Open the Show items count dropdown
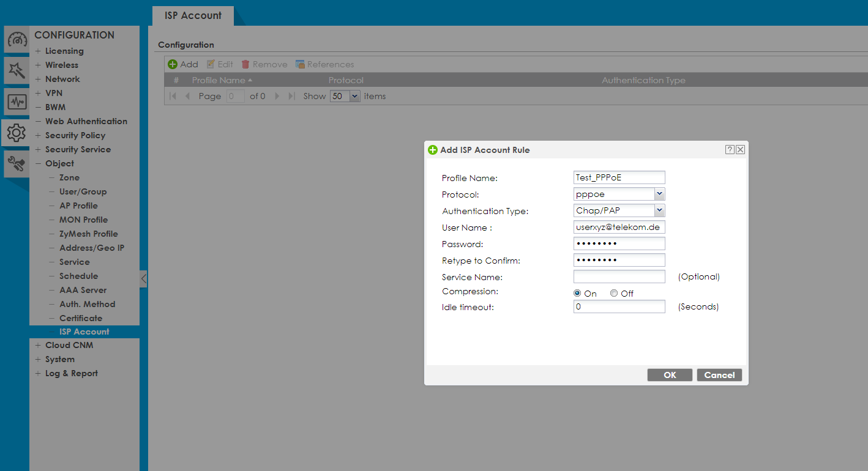868x471 pixels. pyautogui.click(x=355, y=95)
